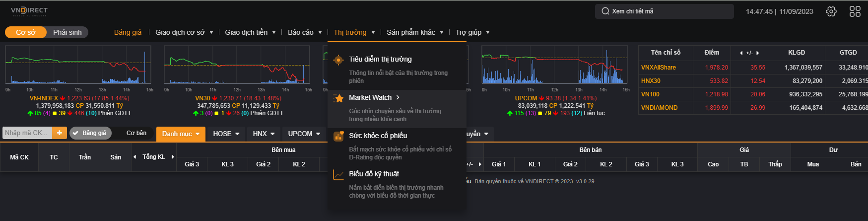Open the HNX30 index row
868x221 pixels.
click(753, 81)
